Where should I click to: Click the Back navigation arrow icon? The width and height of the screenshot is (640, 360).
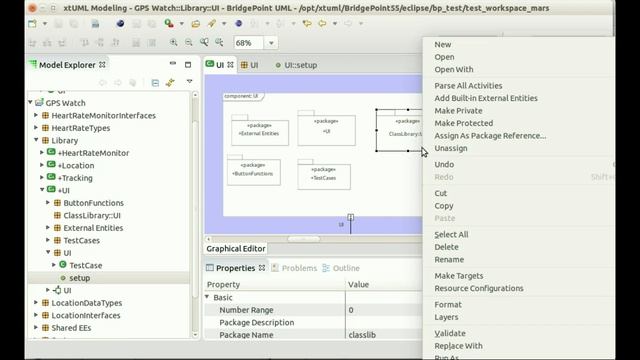coord(322,24)
